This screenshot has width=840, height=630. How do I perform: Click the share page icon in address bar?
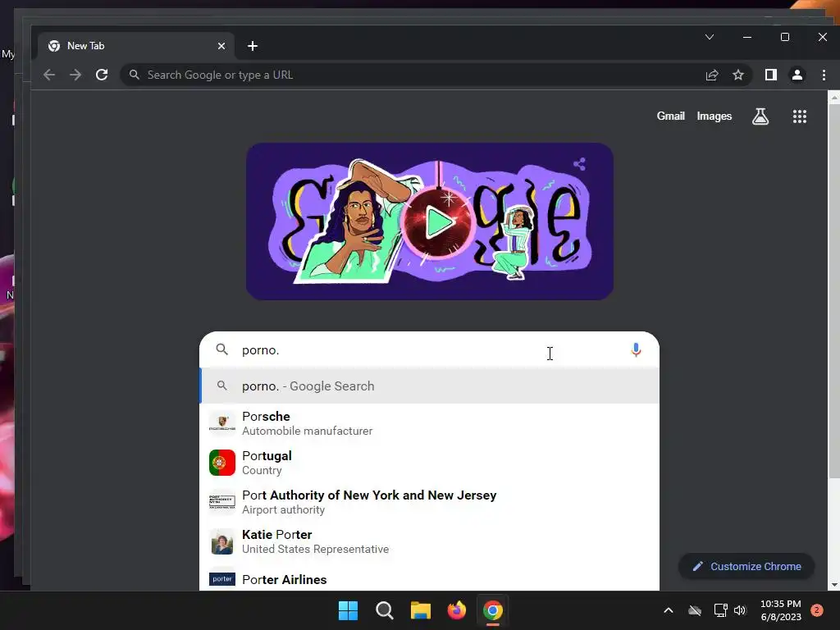point(712,75)
